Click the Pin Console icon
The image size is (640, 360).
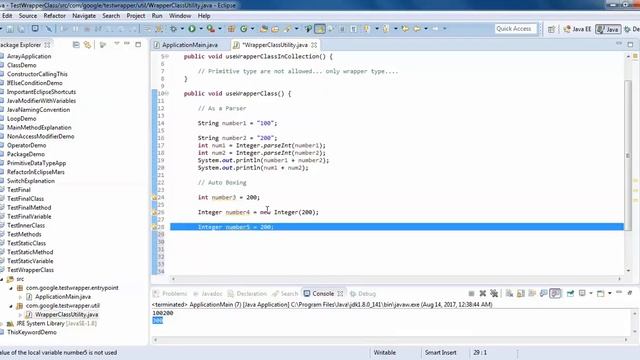[x=570, y=293]
